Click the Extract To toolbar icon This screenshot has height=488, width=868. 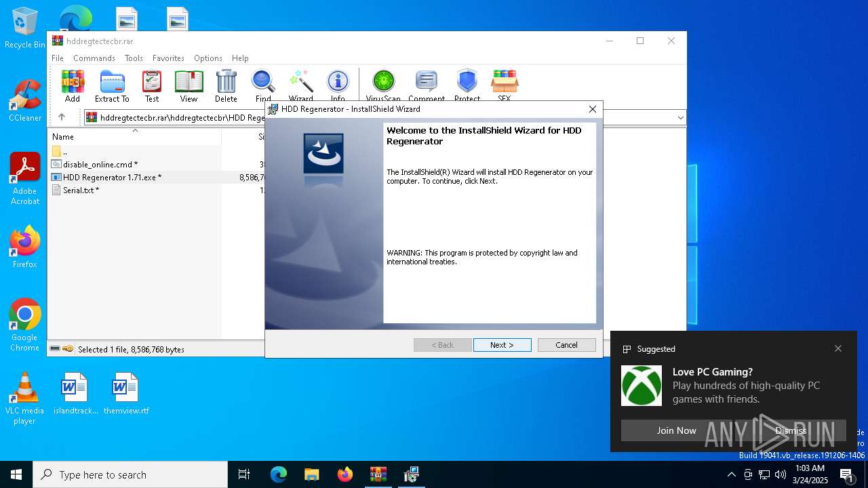click(112, 86)
